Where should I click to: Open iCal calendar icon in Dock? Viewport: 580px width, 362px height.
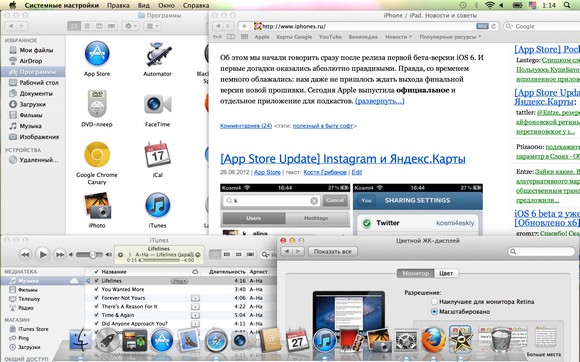297,340
